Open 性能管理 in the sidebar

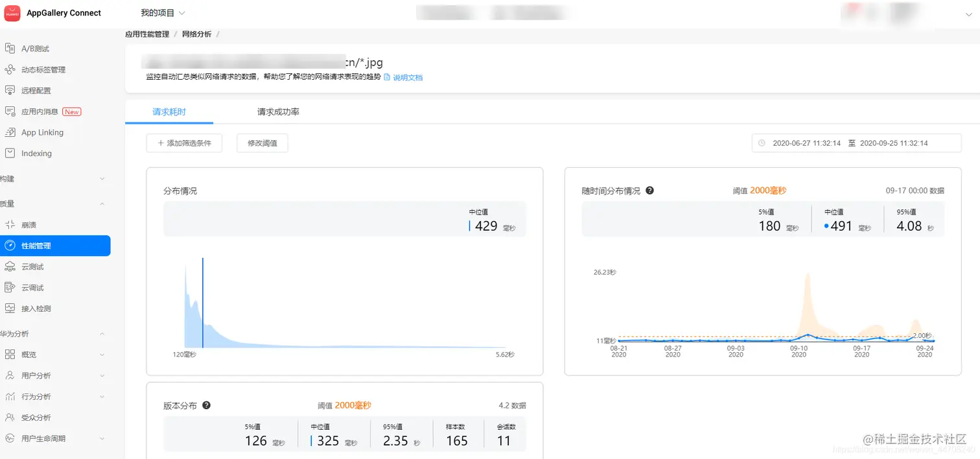[x=55, y=246]
